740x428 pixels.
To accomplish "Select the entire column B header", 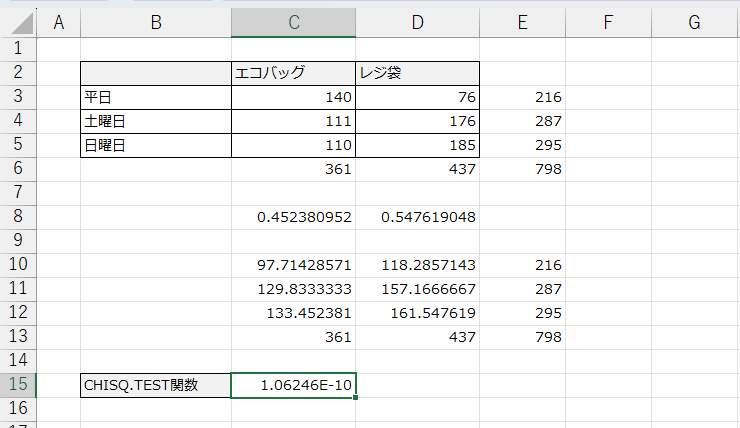I will (155, 23).
